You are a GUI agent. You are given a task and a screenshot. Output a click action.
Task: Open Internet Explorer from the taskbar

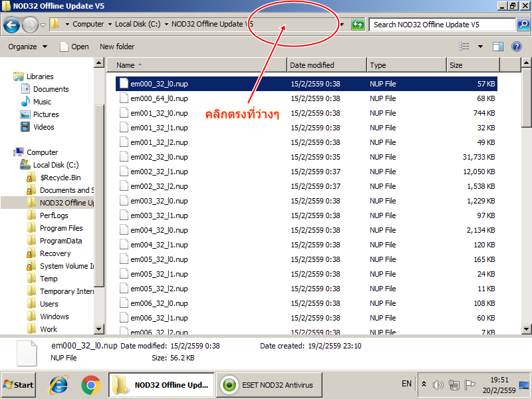(x=59, y=385)
